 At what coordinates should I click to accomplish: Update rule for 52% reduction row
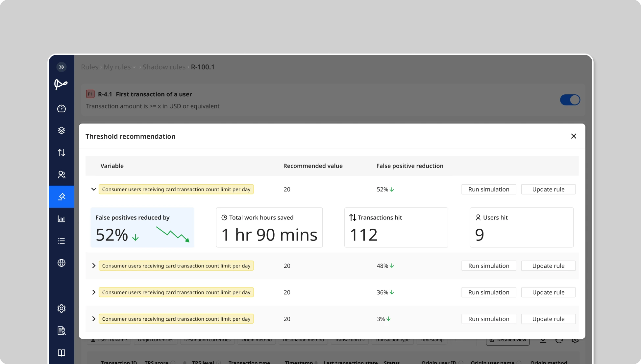[x=548, y=189]
